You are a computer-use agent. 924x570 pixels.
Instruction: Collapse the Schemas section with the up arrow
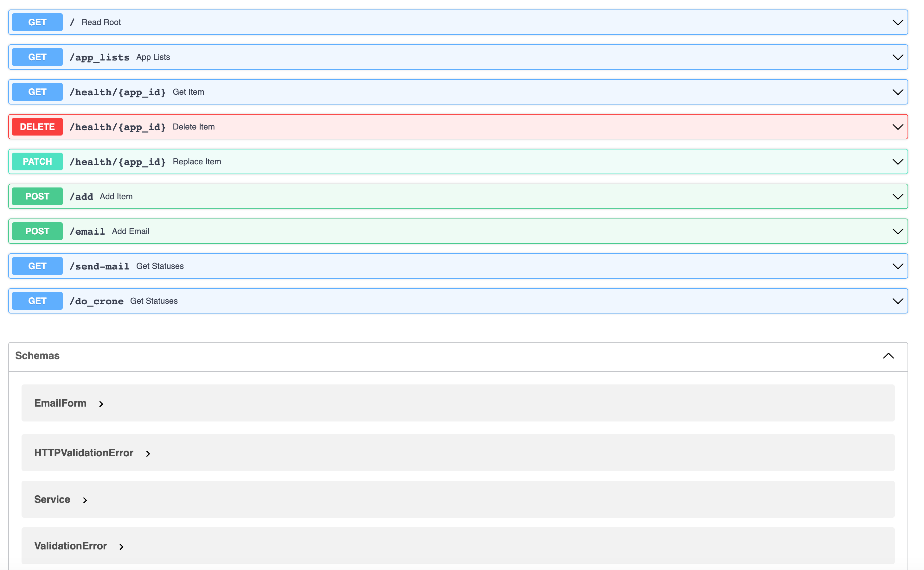point(888,356)
